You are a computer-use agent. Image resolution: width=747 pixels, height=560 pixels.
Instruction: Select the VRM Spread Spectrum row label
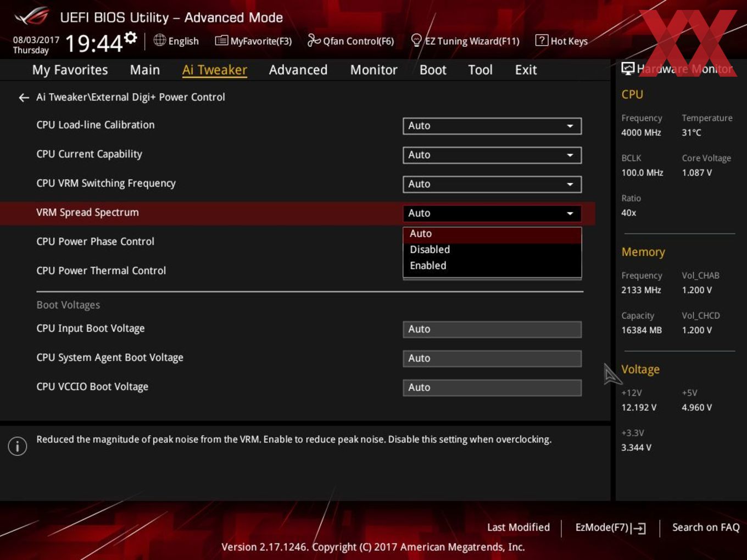(x=87, y=212)
